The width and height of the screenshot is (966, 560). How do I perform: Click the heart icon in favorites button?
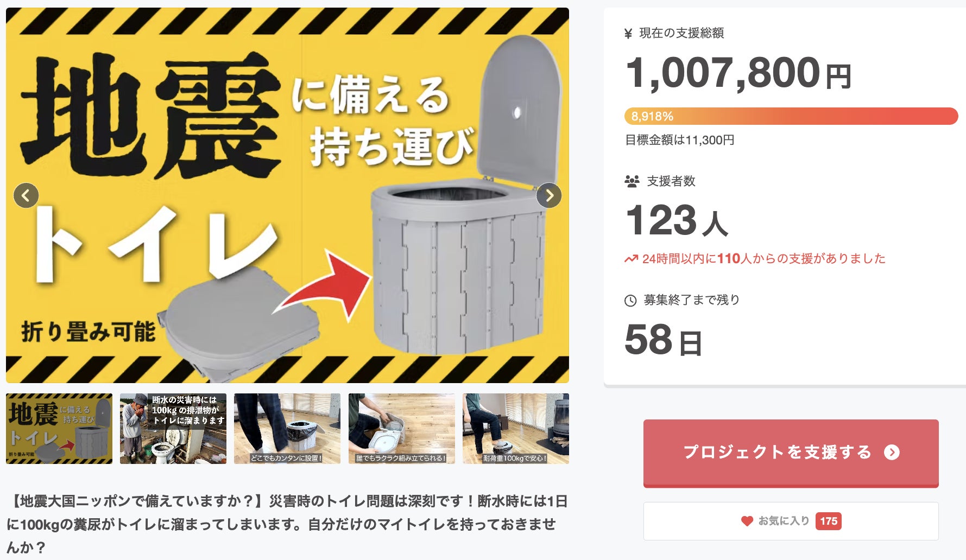pyautogui.click(x=747, y=521)
